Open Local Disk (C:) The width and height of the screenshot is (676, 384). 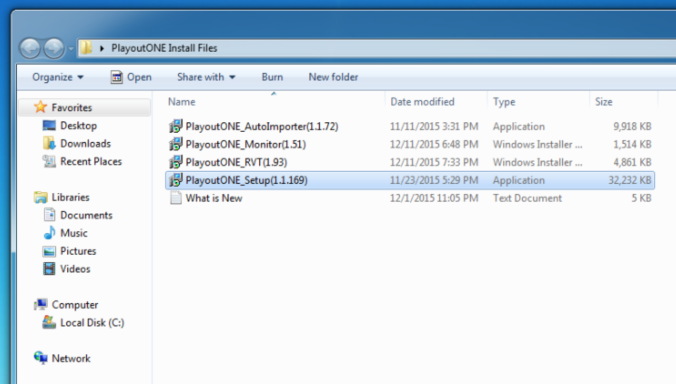point(92,323)
